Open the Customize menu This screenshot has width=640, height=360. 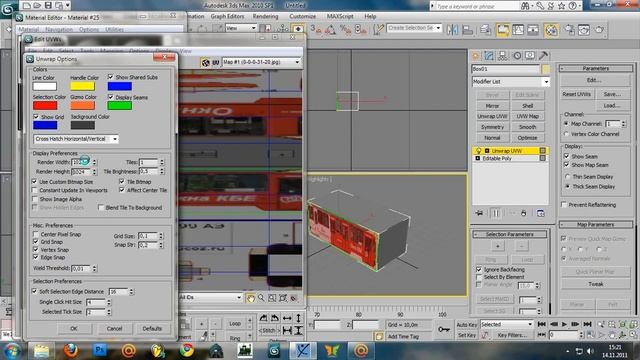click(x=302, y=16)
